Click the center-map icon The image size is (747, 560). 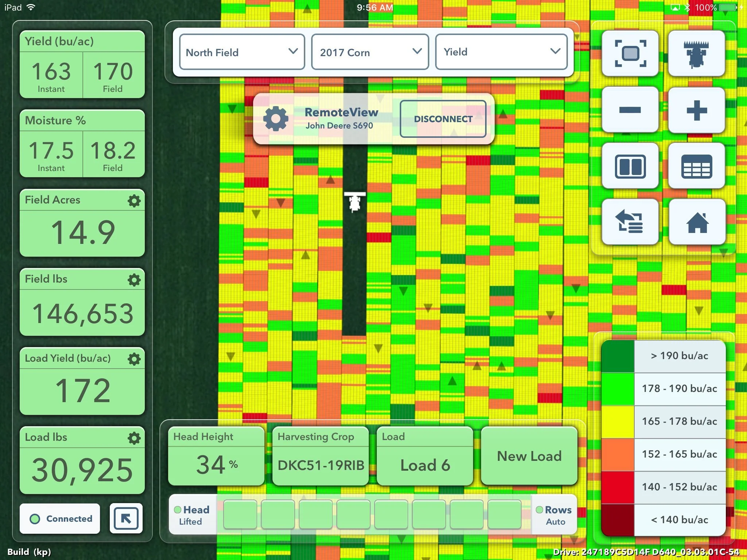point(630,53)
